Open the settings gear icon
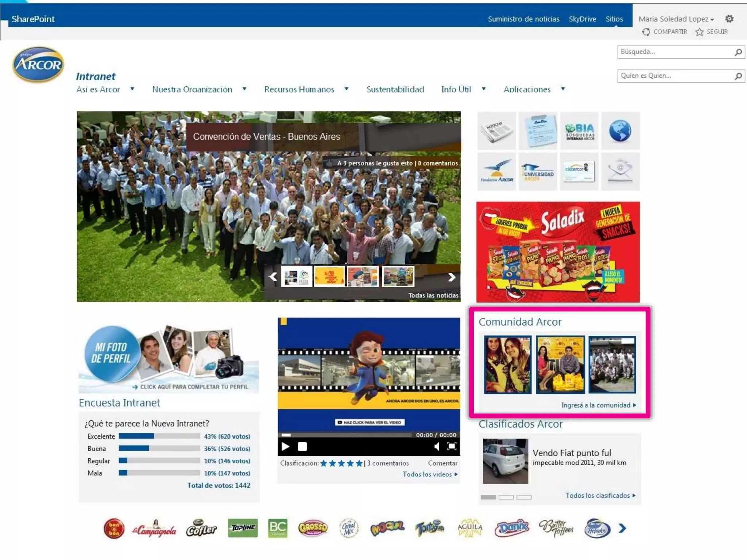 point(729,19)
